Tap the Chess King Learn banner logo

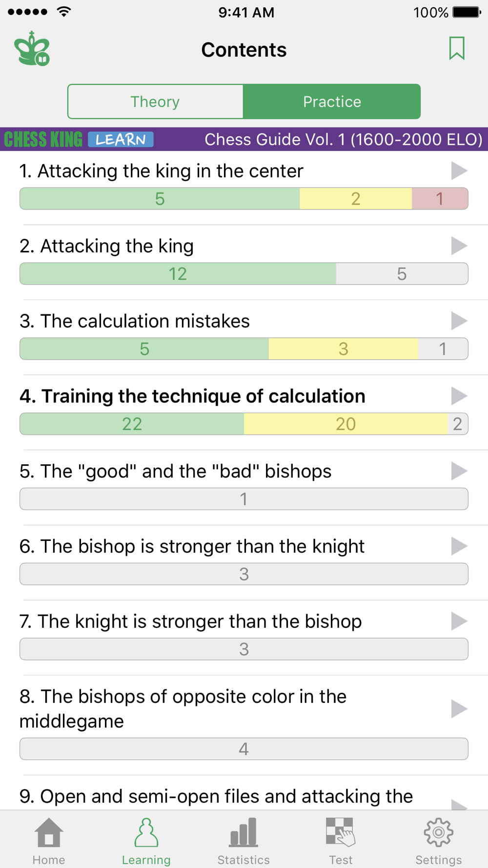coord(79,140)
